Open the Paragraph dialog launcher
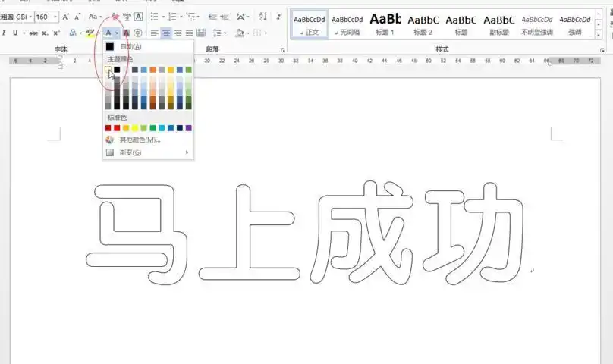Image resolution: width=613 pixels, height=364 pixels. (283, 50)
